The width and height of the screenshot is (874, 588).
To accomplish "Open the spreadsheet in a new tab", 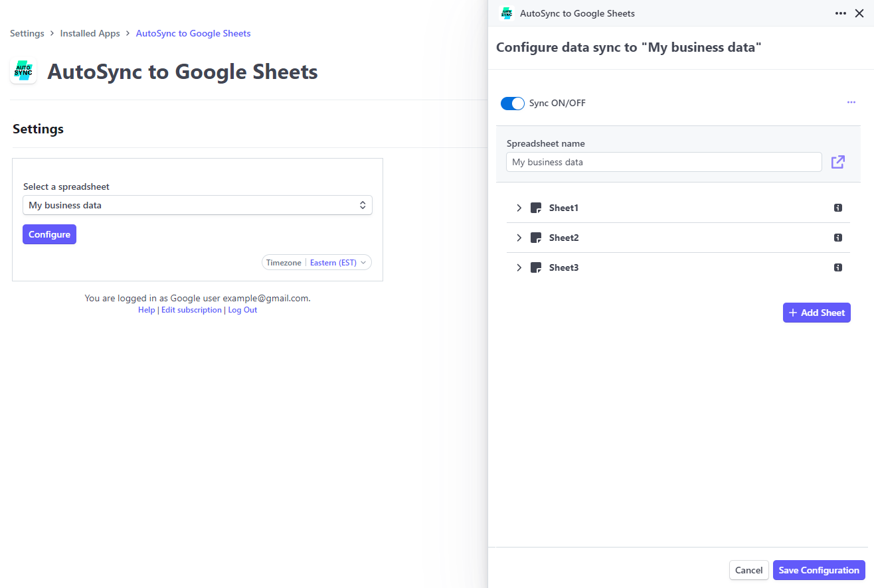I will coord(837,161).
